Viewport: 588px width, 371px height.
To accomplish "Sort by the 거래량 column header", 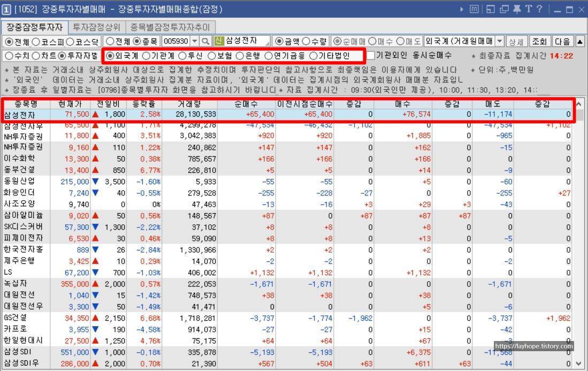I will (189, 104).
